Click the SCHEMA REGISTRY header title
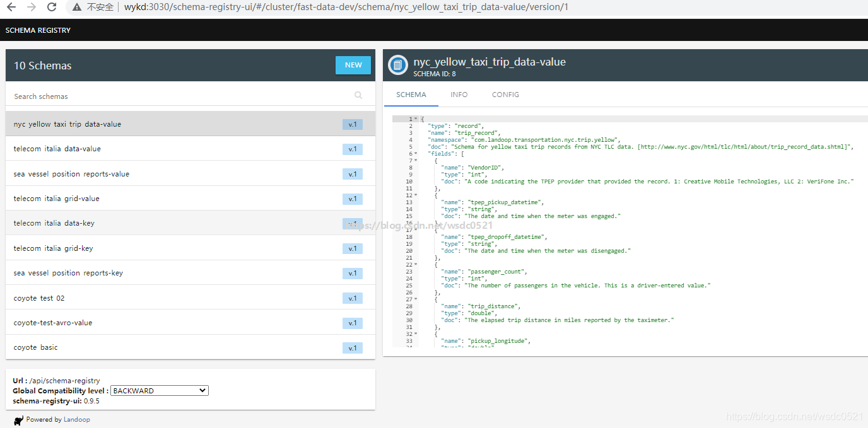This screenshot has width=868, height=428. (38, 30)
